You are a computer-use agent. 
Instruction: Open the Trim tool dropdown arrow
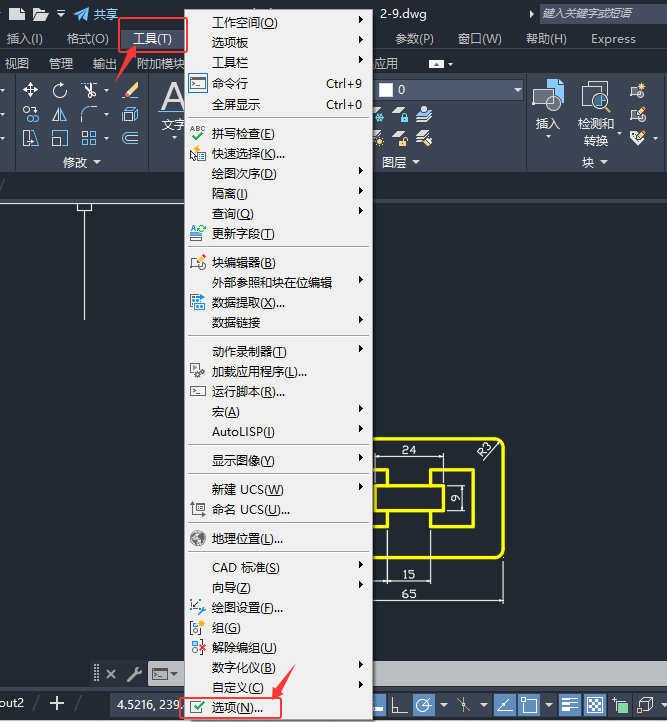coord(107,90)
